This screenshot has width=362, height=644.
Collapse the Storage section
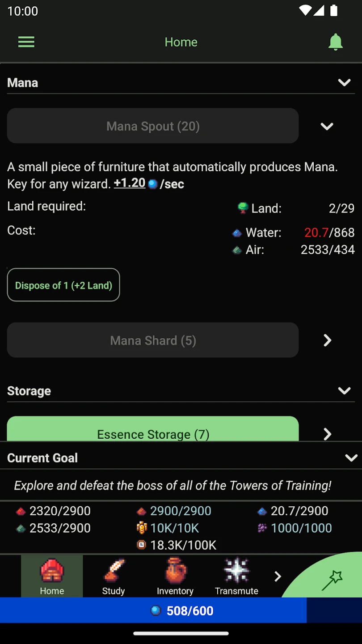(x=344, y=391)
